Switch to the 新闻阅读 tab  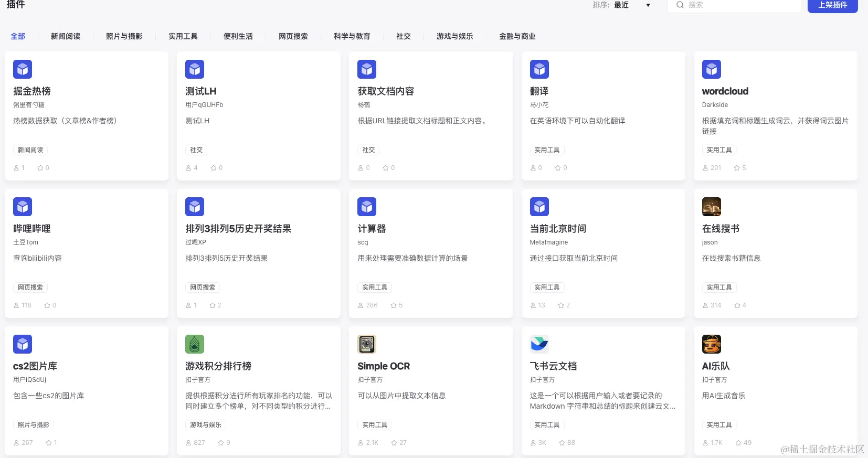66,36
